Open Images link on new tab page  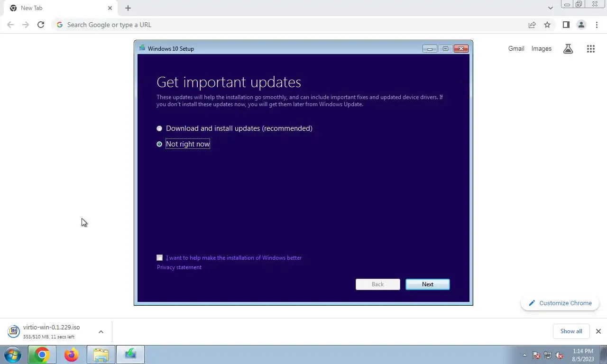point(542,48)
